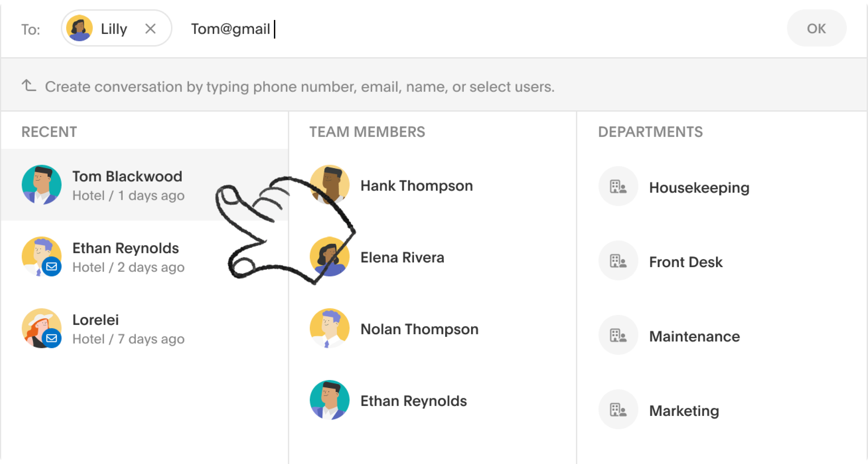Click the email badge on Ethan Reynolds' recent avatar
Screen dimensions: 868x464
point(52,267)
